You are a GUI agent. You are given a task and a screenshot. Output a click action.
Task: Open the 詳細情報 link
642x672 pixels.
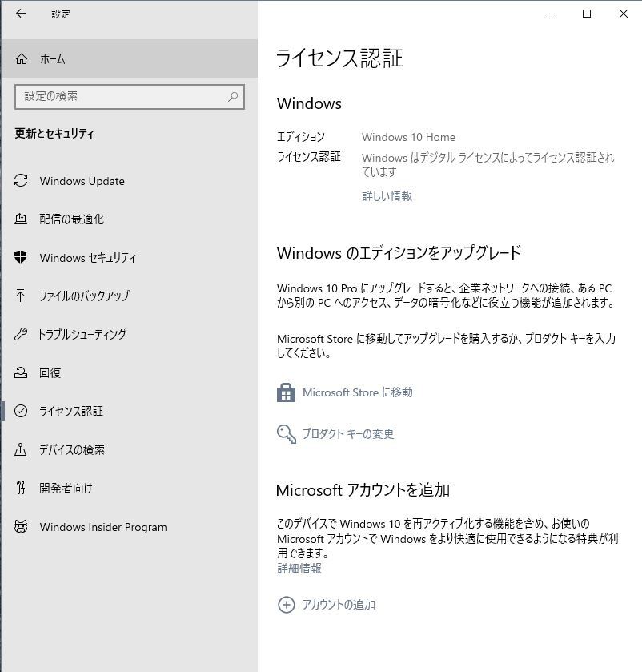click(299, 569)
